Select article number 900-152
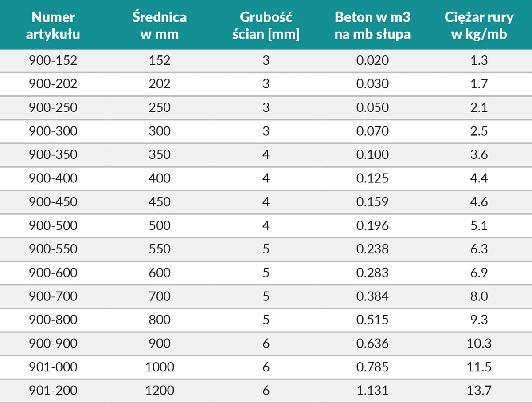The height and width of the screenshot is (403, 532). (x=53, y=60)
